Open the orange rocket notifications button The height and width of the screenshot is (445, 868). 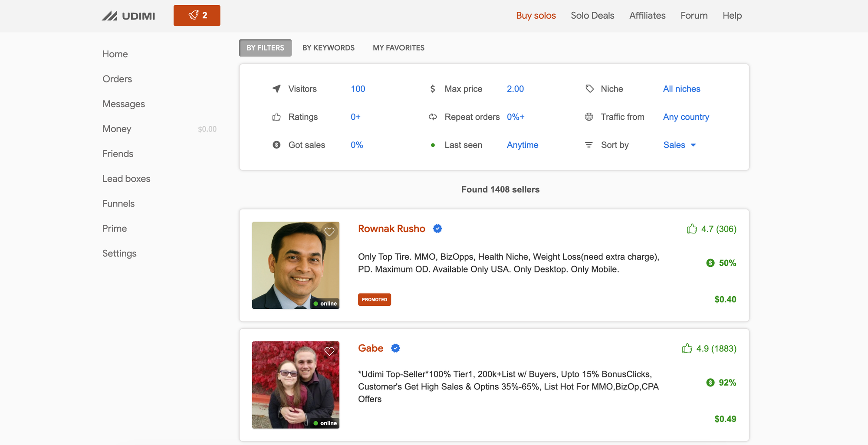(x=197, y=16)
